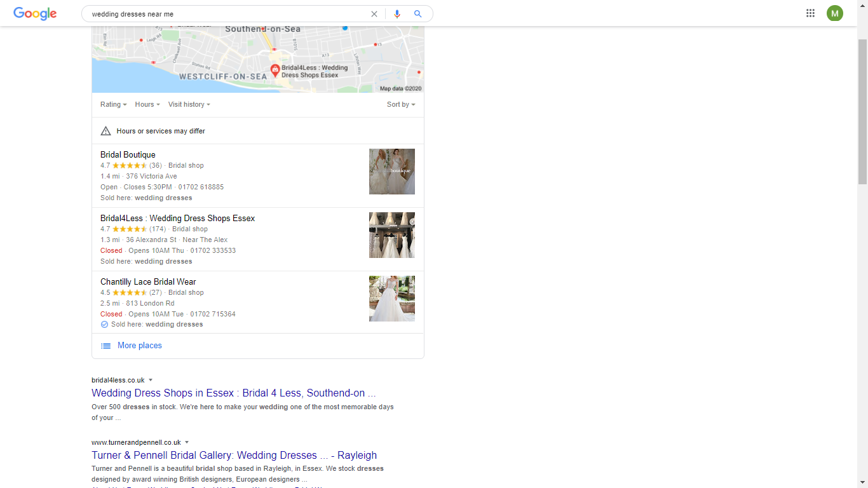Click the phone number 01702 333533

point(213,250)
